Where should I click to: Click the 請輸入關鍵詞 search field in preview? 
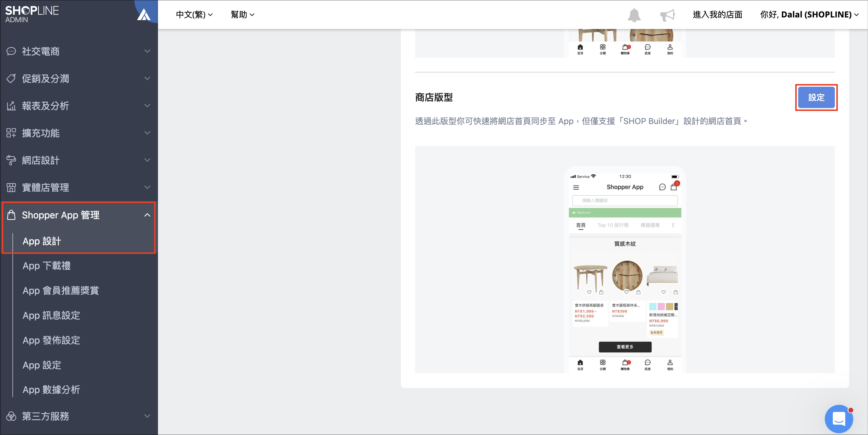tap(625, 200)
